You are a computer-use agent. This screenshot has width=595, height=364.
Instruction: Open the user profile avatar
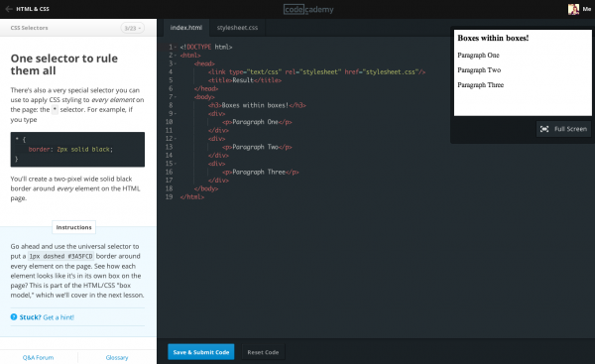(x=573, y=9)
